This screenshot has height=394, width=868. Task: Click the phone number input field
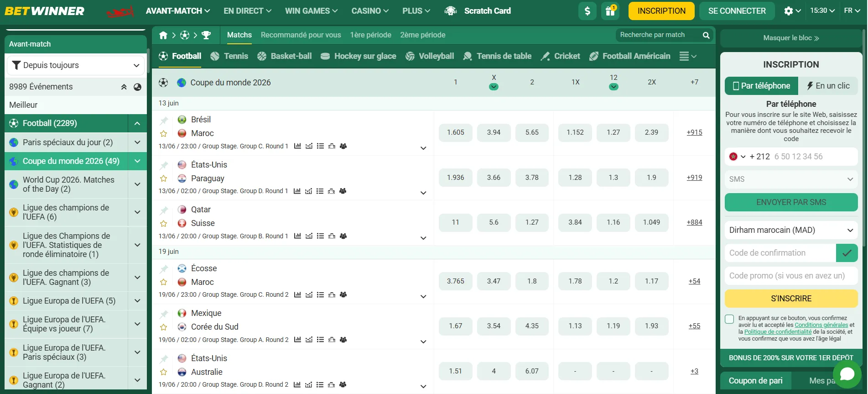pos(814,157)
